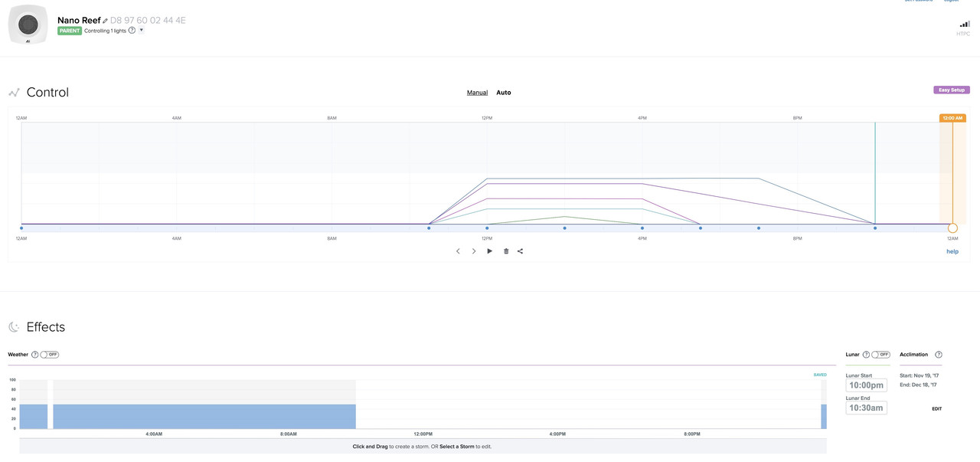
Task: Open the help link below the graph
Action: [952, 251]
